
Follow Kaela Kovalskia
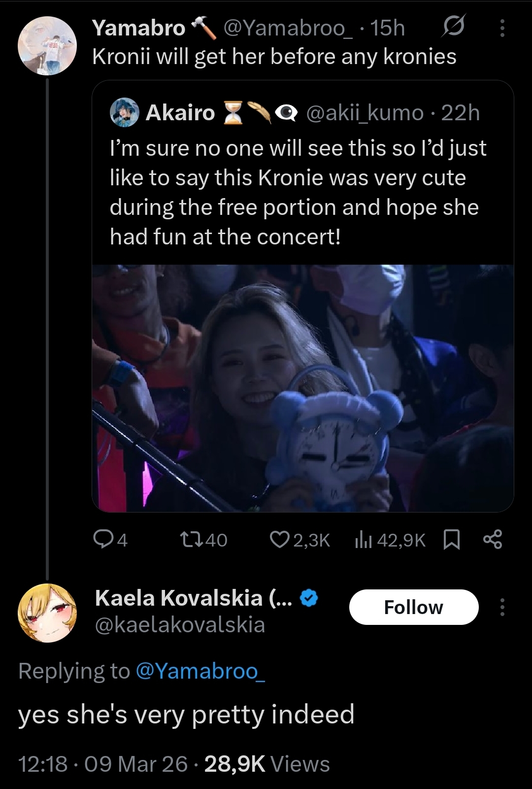413,607
